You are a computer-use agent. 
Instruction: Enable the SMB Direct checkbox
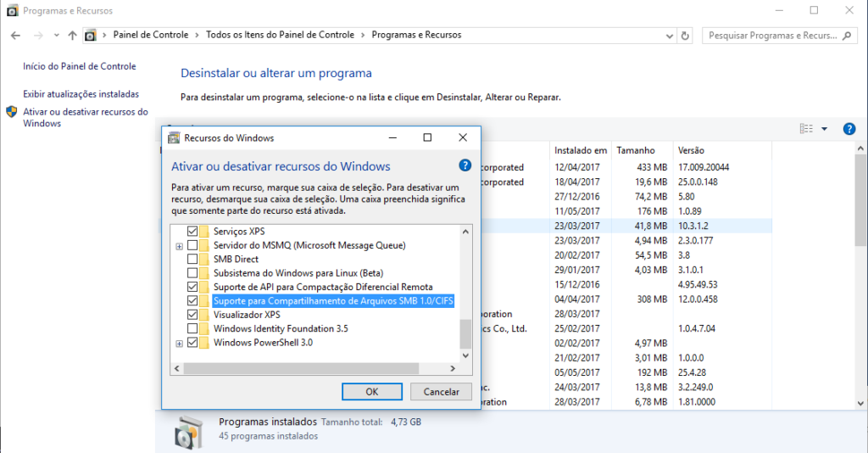coord(192,260)
